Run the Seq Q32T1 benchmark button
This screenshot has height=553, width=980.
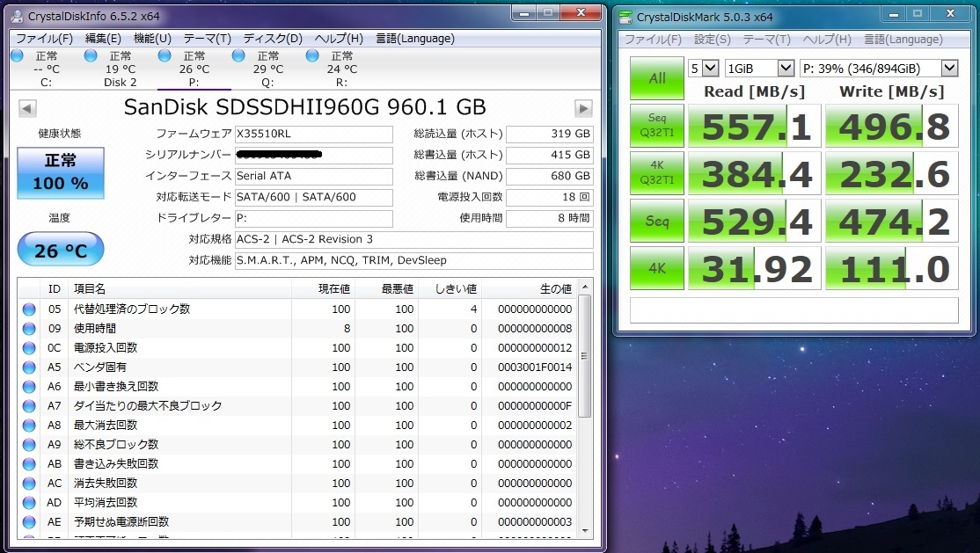click(657, 125)
